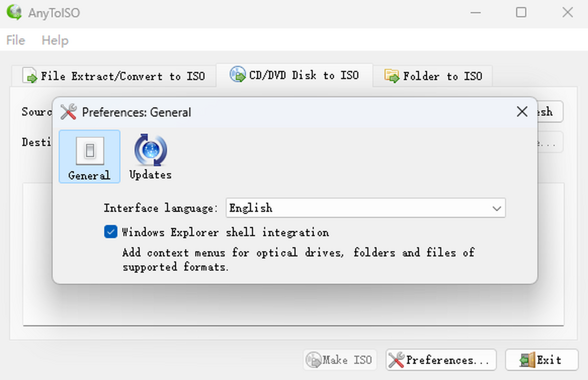
Task: Maximize the AnyToISO window
Action: coord(521,13)
